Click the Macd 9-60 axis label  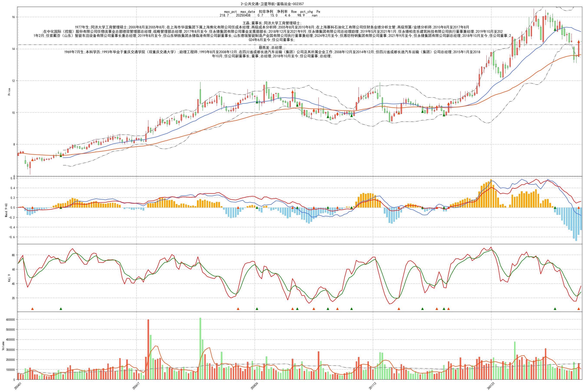tap(6, 210)
